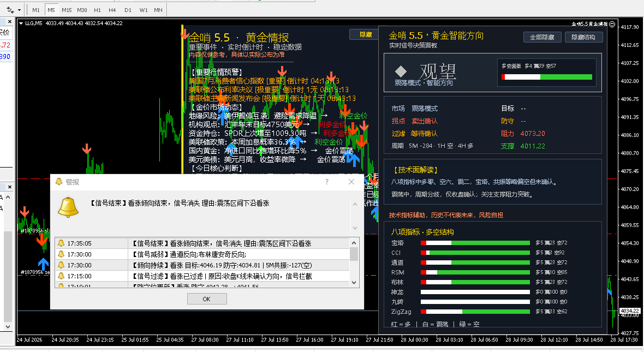
Task: Click the 八项指标 · 多空结构 heading
Action: pos(422,232)
